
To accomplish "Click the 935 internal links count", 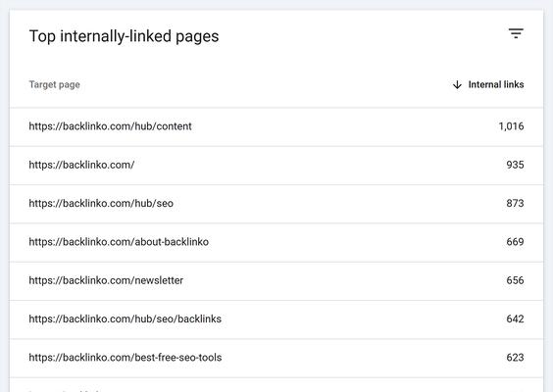I will (x=515, y=165).
